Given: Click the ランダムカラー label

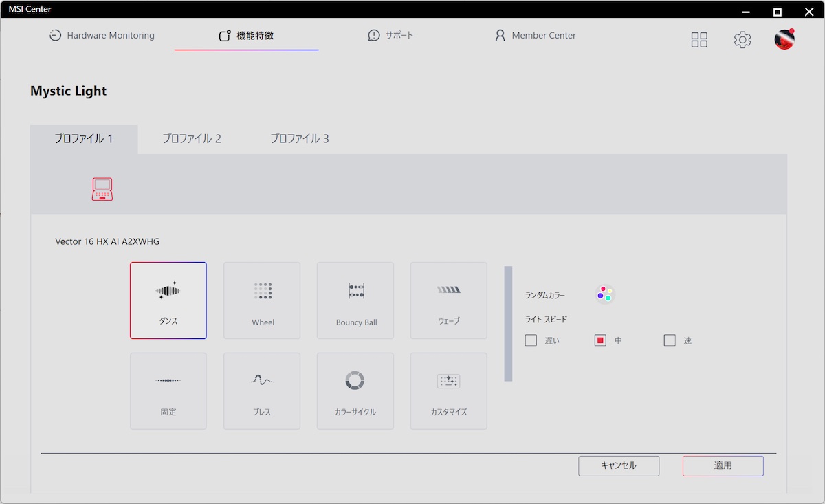Looking at the screenshot, I should pos(545,296).
